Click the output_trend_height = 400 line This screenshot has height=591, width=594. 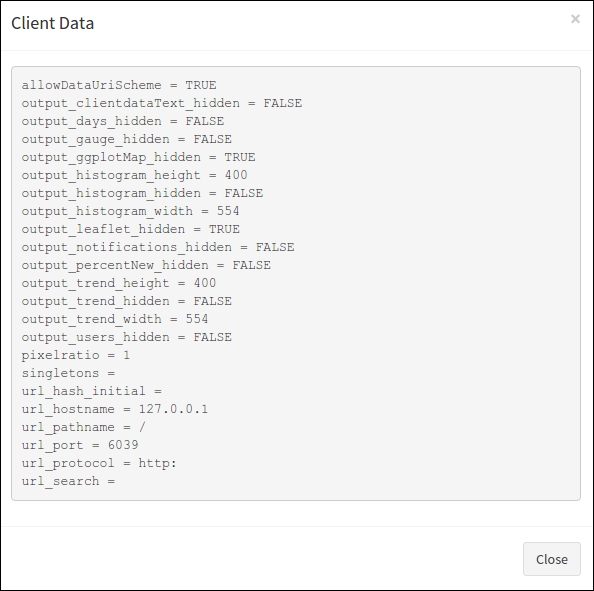(x=119, y=283)
